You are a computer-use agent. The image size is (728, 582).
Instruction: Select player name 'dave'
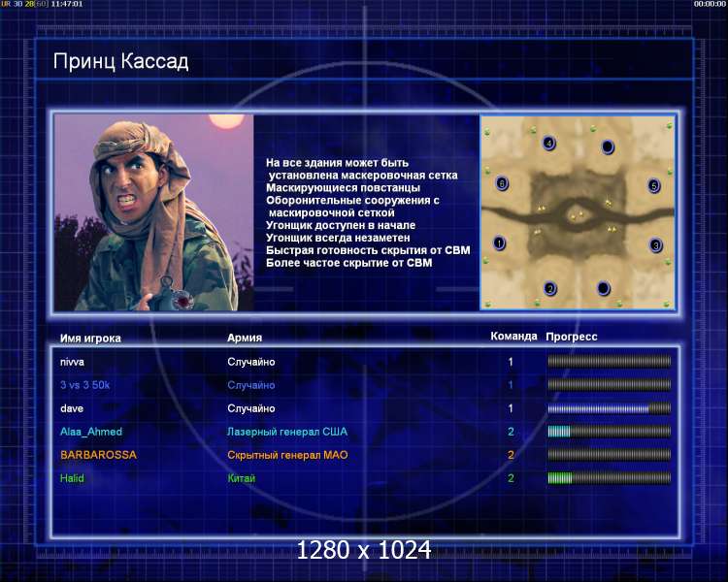point(72,408)
